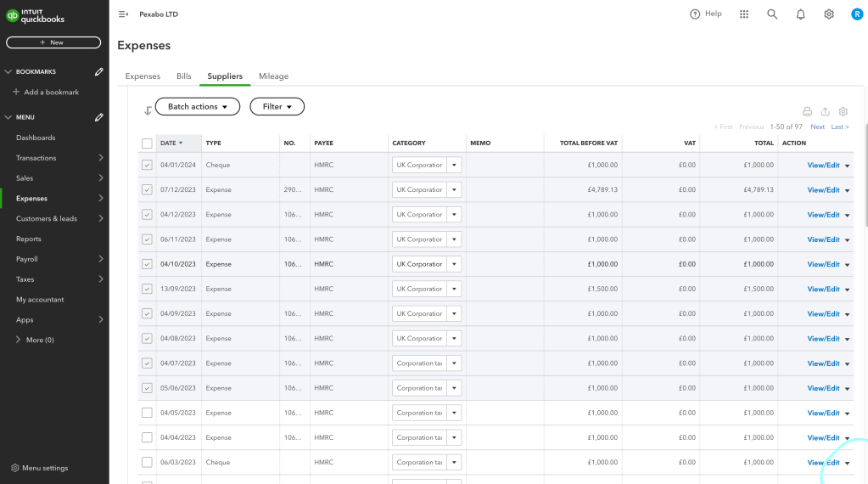Open Reports in the sidebar
868x484 pixels.
click(29, 239)
